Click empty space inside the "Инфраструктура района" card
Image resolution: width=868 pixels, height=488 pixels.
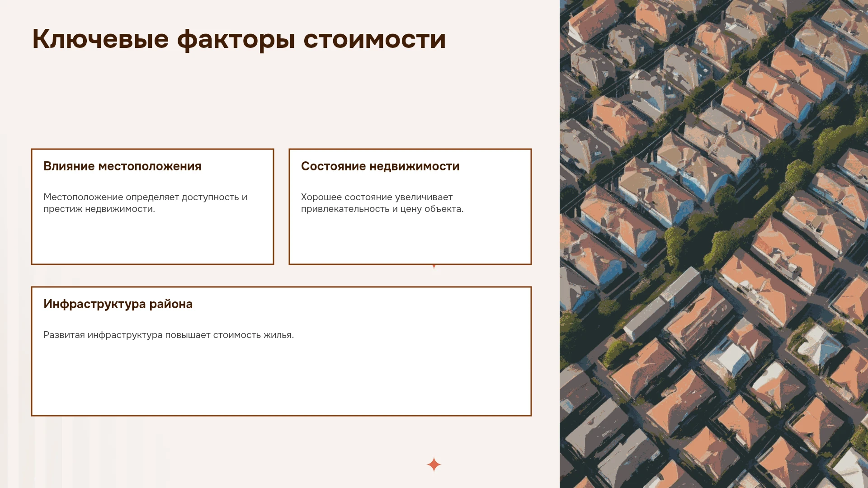click(x=281, y=380)
